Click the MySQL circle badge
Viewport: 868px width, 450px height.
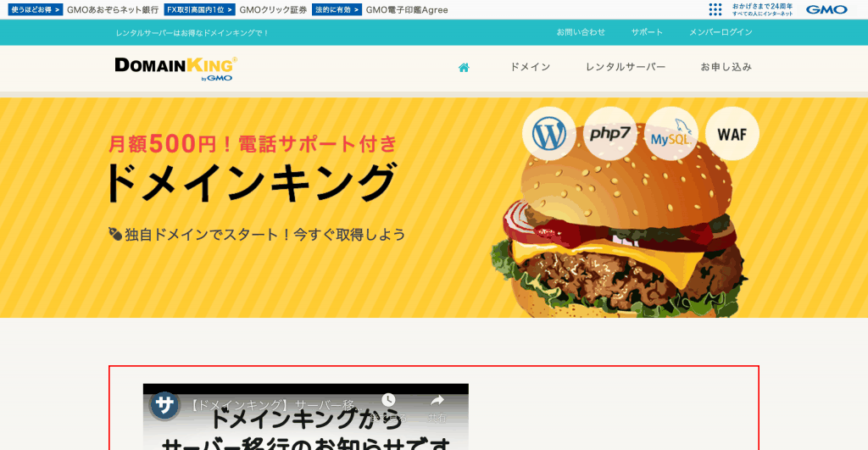pos(671,134)
